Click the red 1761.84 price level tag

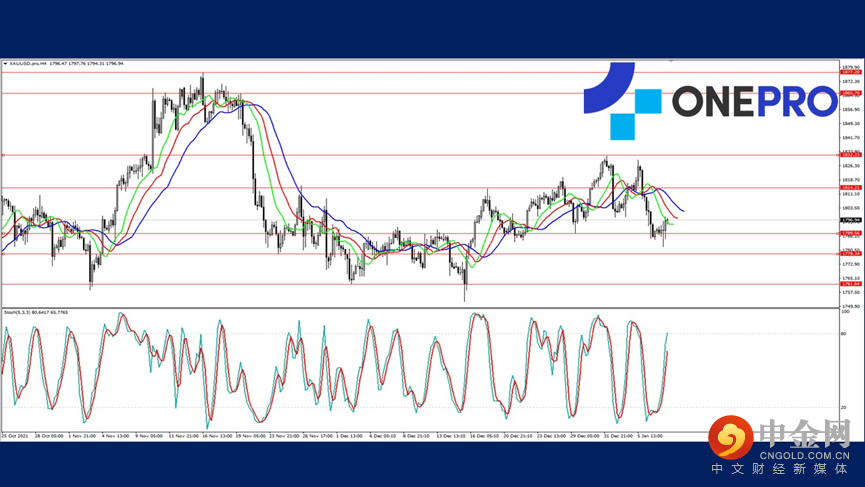point(851,283)
